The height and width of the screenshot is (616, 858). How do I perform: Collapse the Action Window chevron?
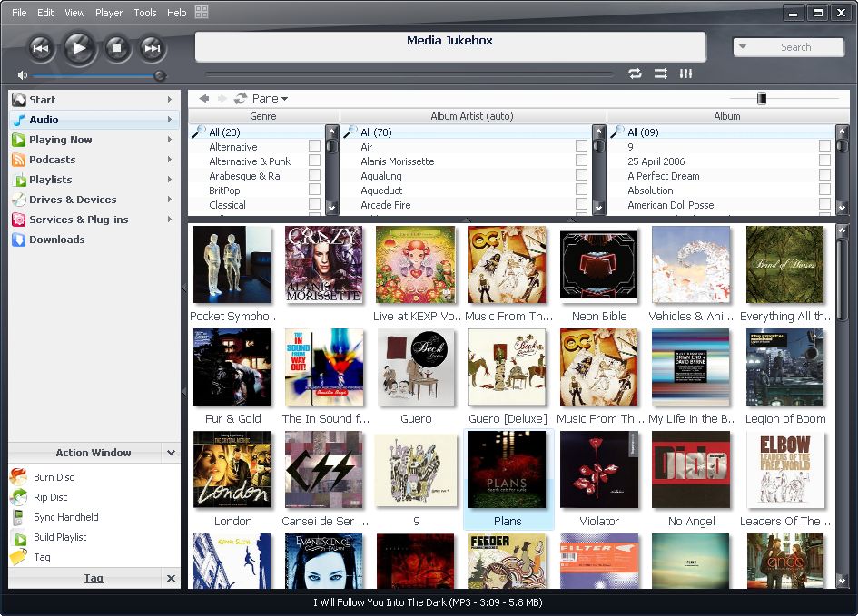point(171,453)
